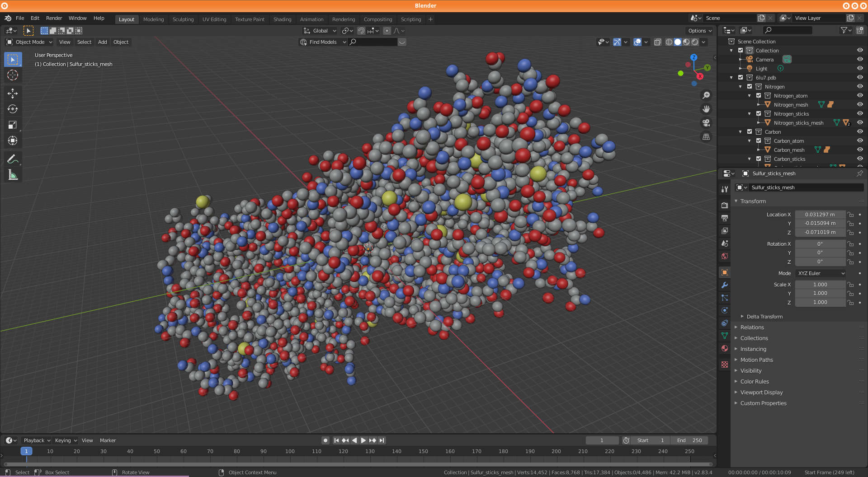Hide the Light object in outliner

coord(860,68)
